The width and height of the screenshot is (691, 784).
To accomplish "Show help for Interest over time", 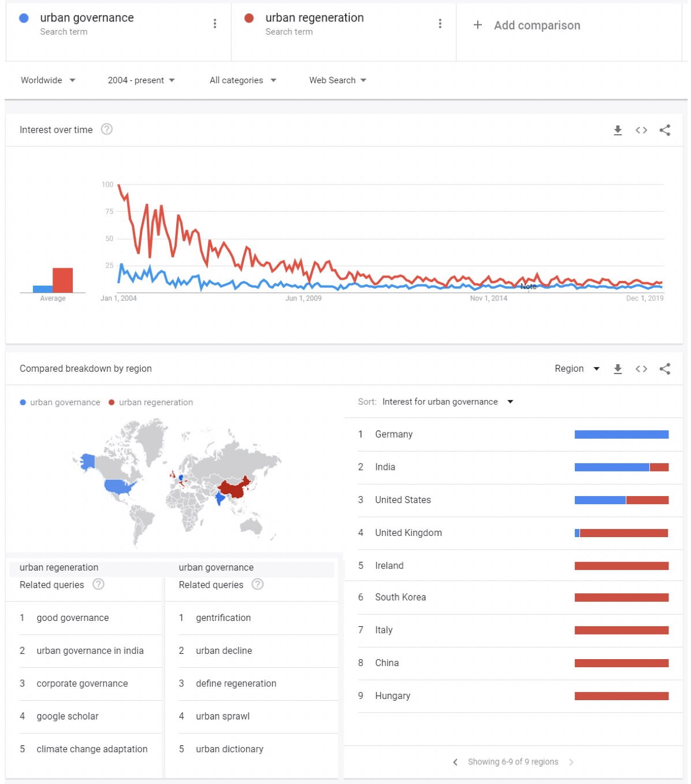I will pos(107,130).
